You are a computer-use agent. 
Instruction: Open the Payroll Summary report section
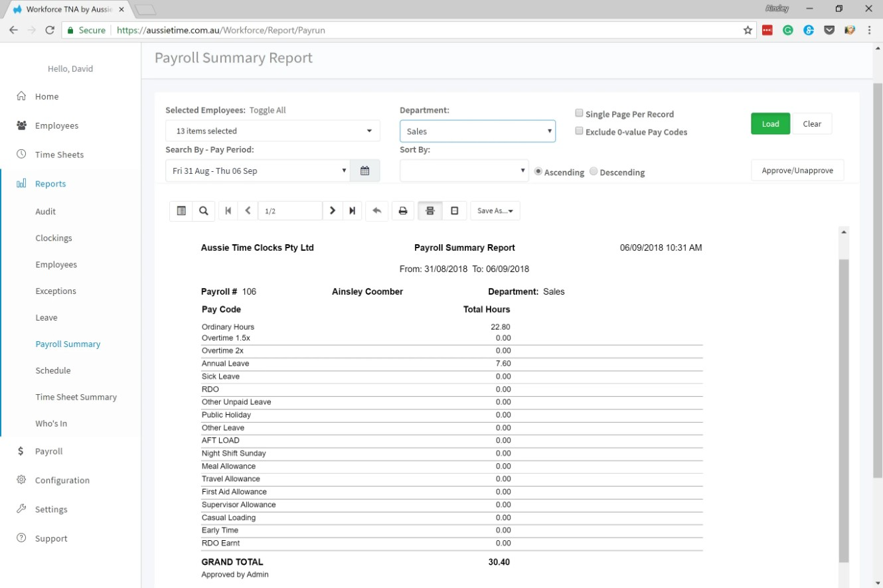coord(68,344)
